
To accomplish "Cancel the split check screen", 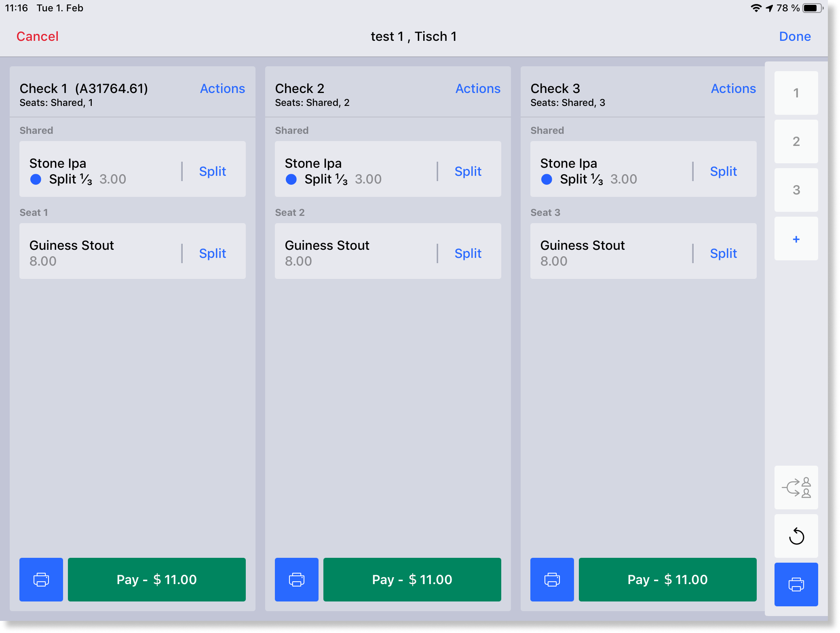I will point(38,36).
